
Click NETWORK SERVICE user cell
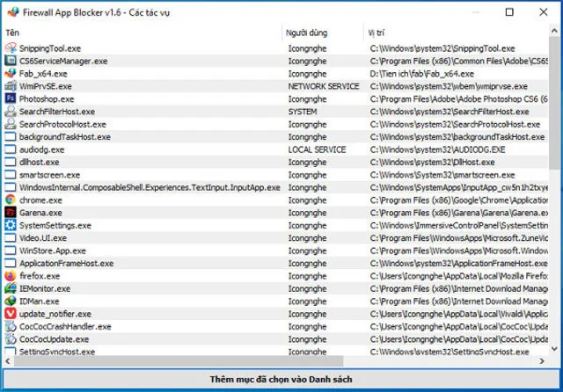324,86
